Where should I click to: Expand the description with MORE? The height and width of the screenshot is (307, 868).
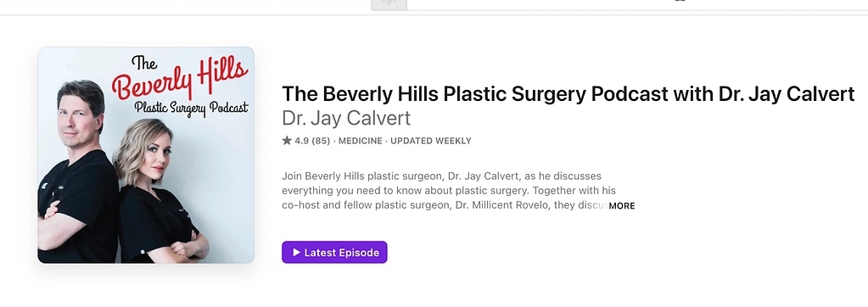tap(622, 206)
